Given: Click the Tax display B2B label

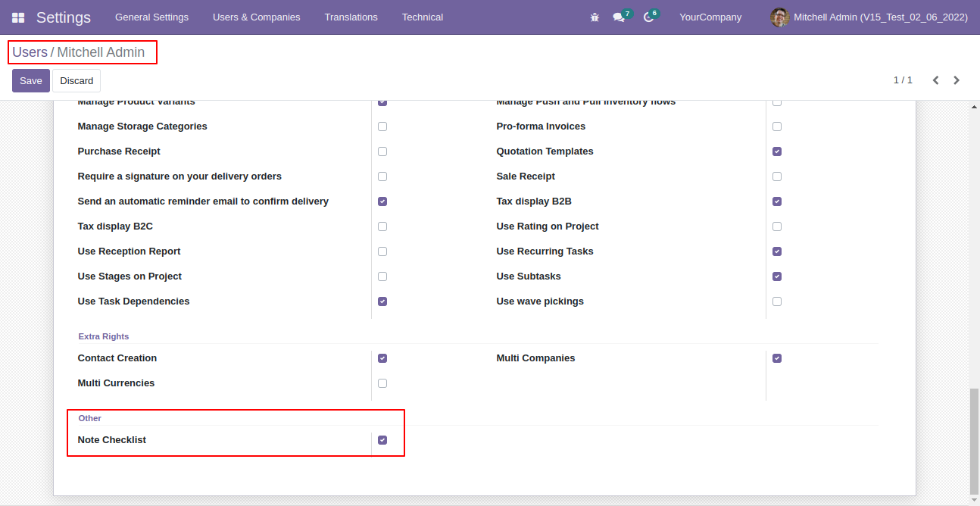Looking at the screenshot, I should pos(534,201).
